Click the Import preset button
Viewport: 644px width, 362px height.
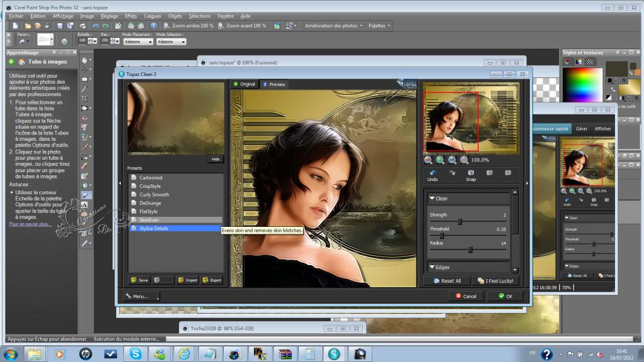pos(187,280)
